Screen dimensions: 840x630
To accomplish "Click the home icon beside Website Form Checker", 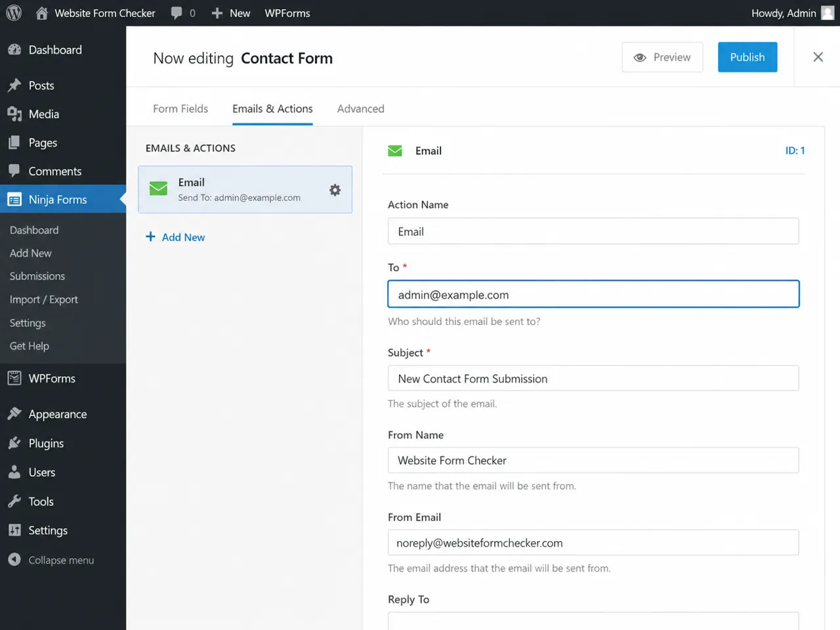I will pos(42,12).
